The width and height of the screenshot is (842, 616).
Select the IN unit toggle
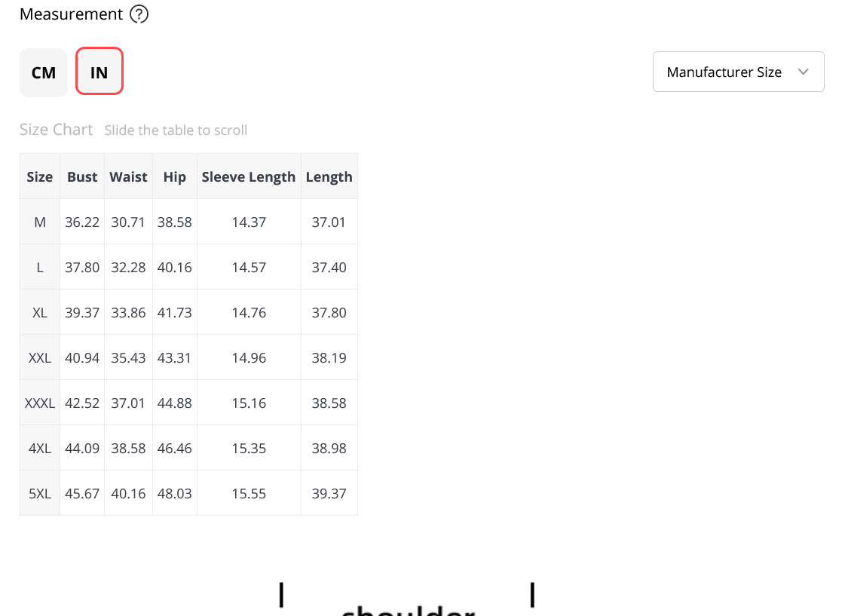(x=100, y=72)
